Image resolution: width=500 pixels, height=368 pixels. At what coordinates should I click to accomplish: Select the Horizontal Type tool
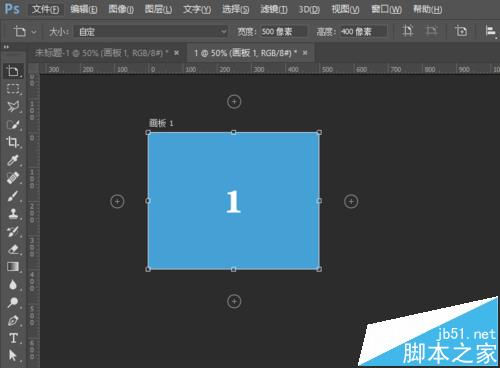[13, 338]
